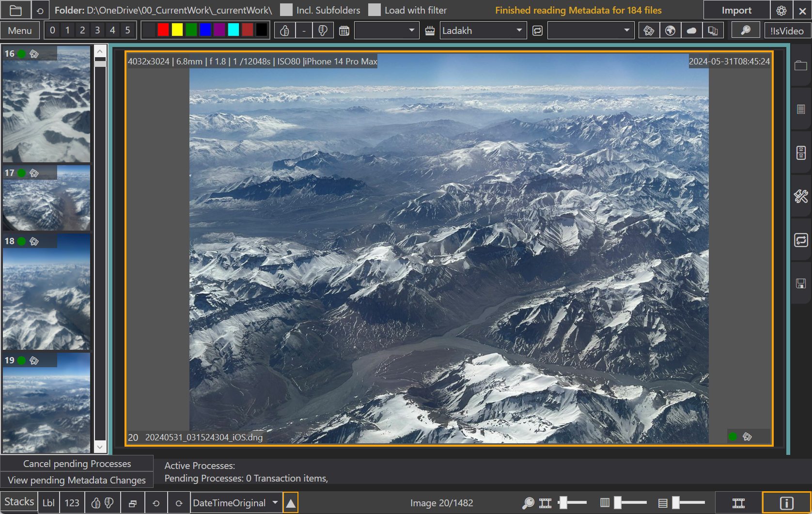The height and width of the screenshot is (514, 812).
Task: Open the settings gear
Action: (781, 10)
